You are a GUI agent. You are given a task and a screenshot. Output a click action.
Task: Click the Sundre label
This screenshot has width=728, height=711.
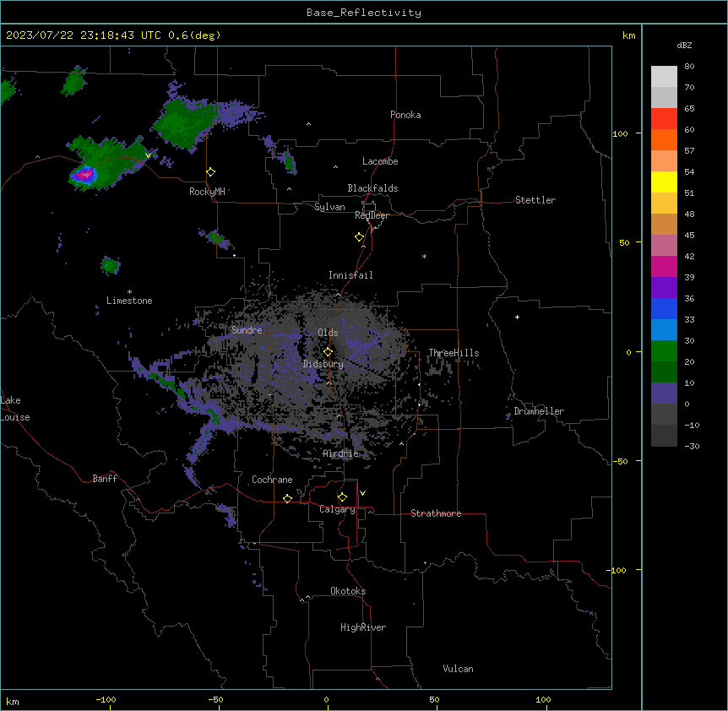[x=247, y=330]
